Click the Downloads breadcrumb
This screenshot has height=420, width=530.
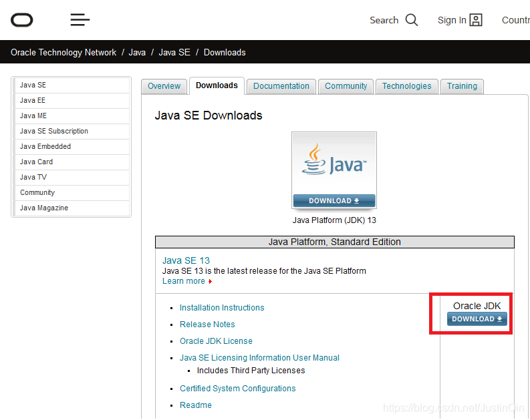click(225, 52)
